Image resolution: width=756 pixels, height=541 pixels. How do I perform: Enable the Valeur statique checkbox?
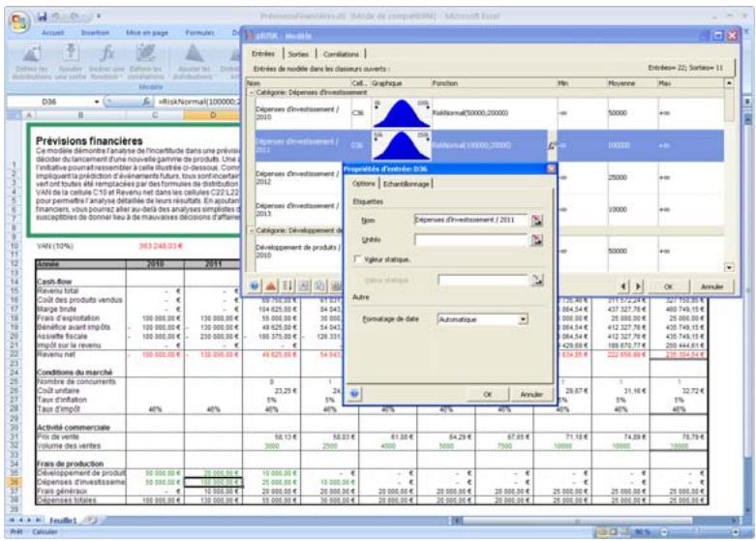pos(359,260)
